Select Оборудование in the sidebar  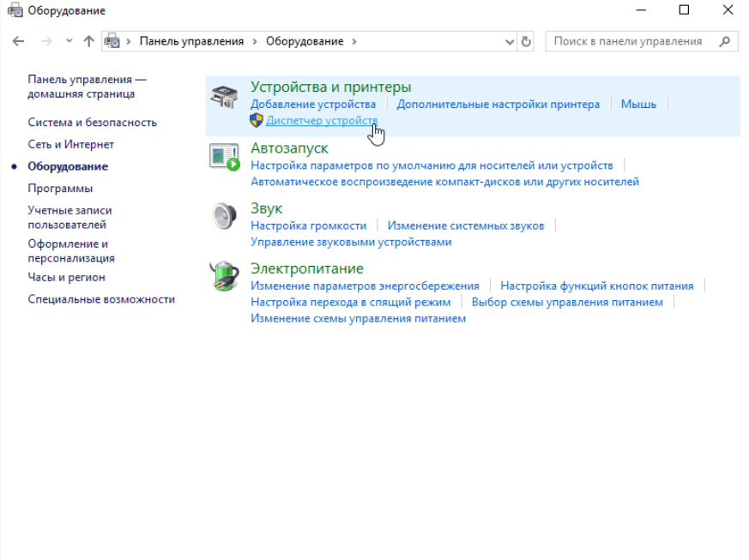point(68,166)
